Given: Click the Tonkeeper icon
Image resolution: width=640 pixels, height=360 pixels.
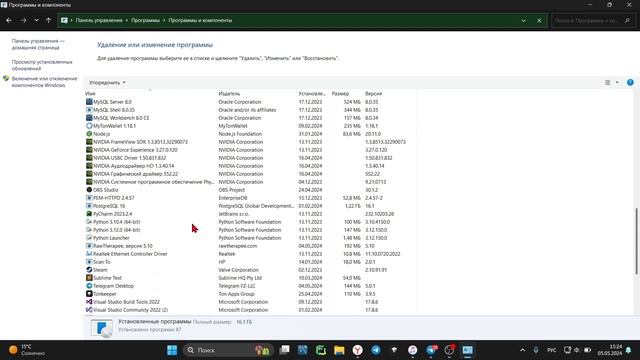Looking at the screenshot, I should (89, 293).
